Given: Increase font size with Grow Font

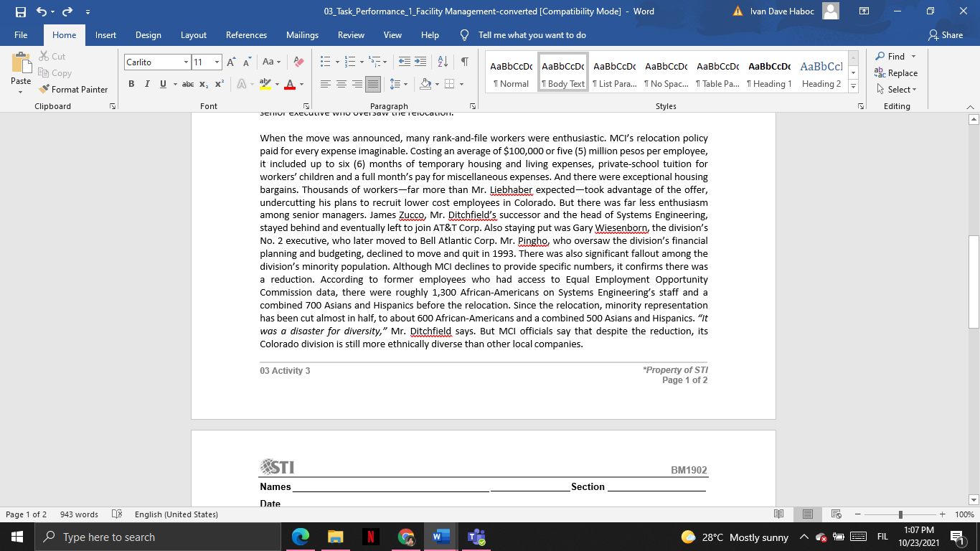Looking at the screenshot, I should coord(232,62).
